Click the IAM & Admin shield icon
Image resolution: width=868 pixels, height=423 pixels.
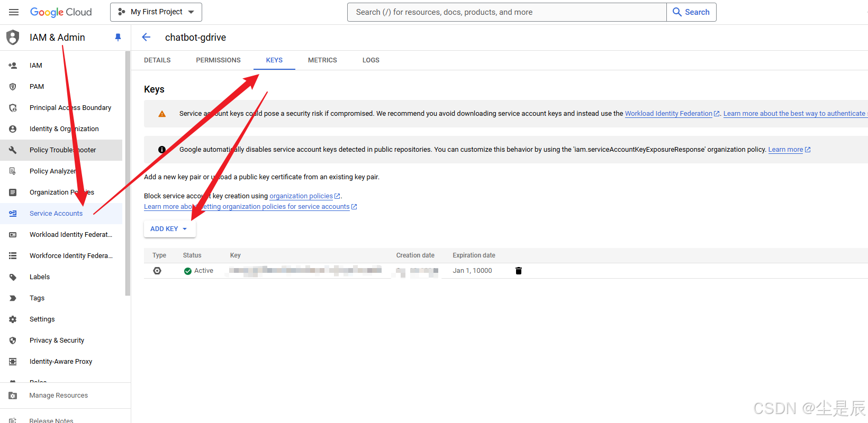(13, 38)
